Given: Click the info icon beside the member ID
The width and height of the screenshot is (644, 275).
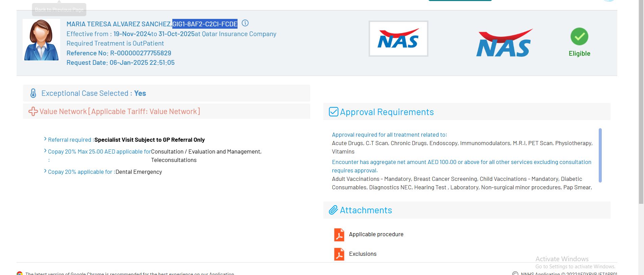Looking at the screenshot, I should pyautogui.click(x=245, y=23).
